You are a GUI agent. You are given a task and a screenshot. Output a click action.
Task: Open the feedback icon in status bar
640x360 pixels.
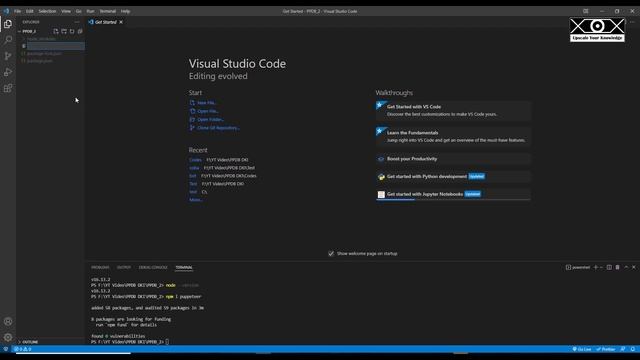(623, 349)
